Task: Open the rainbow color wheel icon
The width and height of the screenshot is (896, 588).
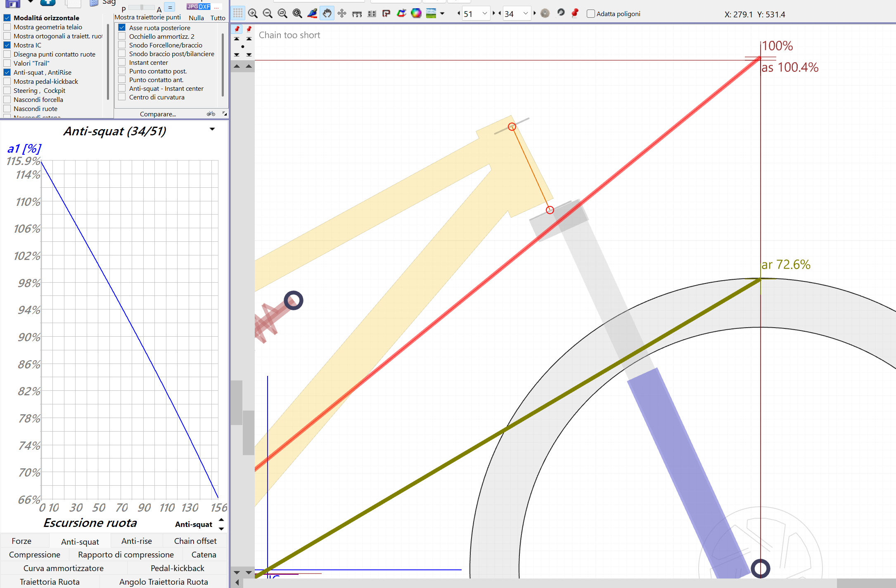Action: [x=416, y=14]
